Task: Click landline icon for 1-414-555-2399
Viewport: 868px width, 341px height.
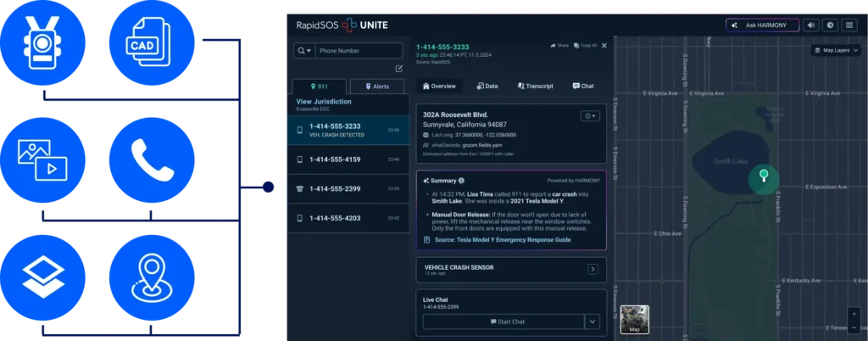Action: click(x=299, y=189)
